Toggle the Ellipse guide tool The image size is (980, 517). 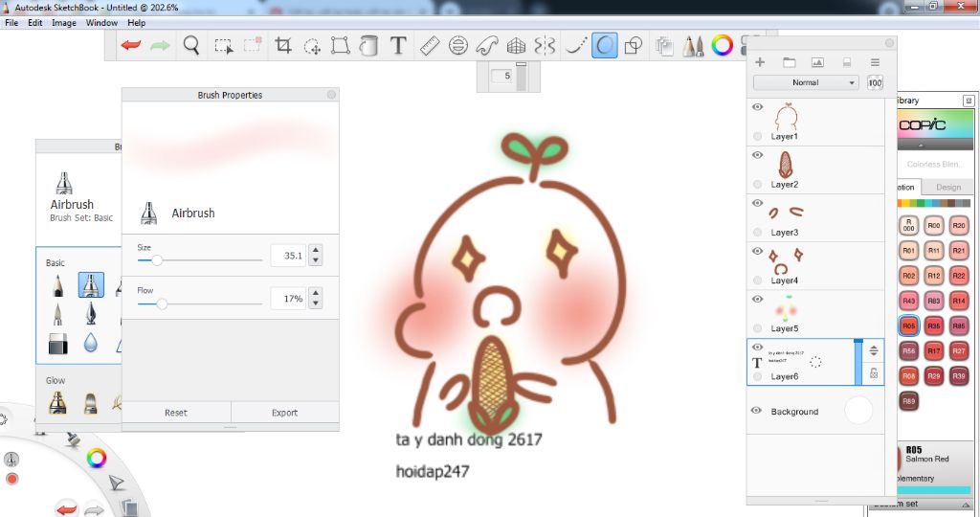point(458,46)
